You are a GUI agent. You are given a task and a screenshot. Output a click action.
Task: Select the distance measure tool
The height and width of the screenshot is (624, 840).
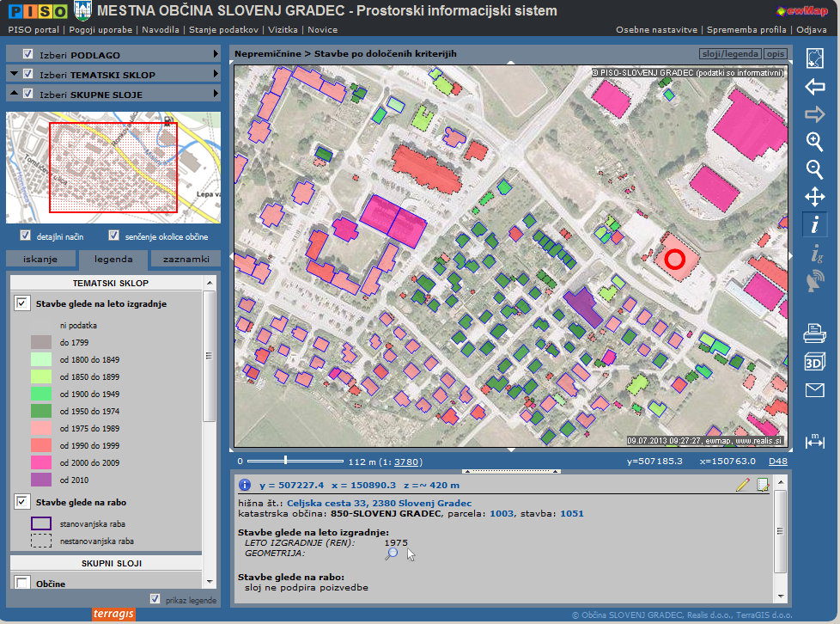814,442
